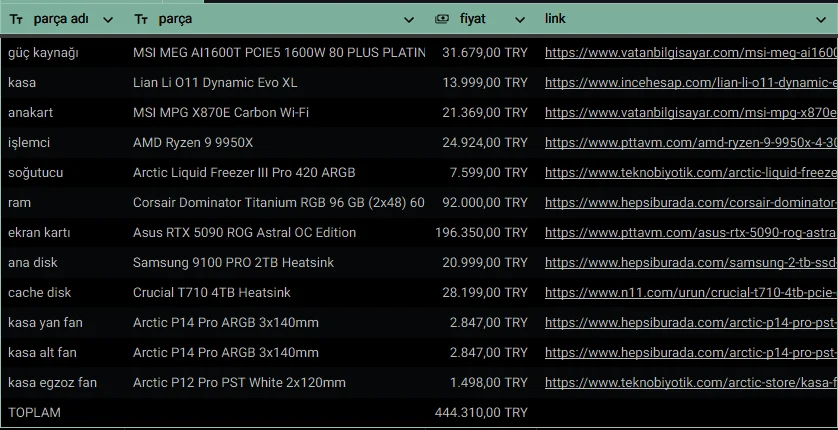Image resolution: width=838 pixels, height=430 pixels.
Task: Click MSI MEG AI1600T PCIE5 part cell
Action: point(277,52)
